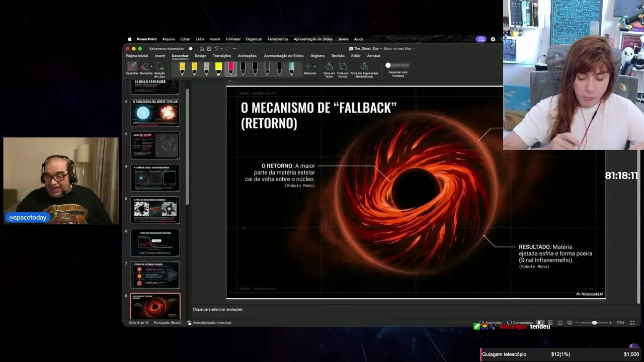Select the Desenhar drawing tool
Image resolution: width=644 pixels, height=362 pixels.
(x=132, y=69)
